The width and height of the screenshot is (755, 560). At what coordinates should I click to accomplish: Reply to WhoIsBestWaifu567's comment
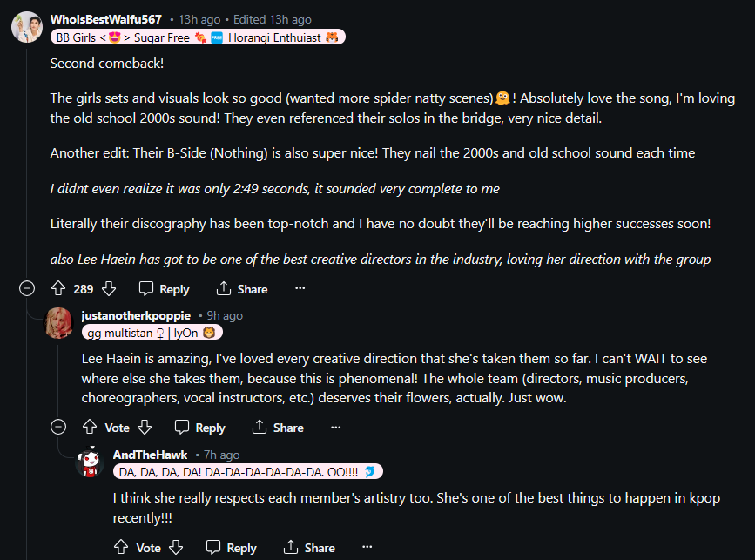pos(165,288)
